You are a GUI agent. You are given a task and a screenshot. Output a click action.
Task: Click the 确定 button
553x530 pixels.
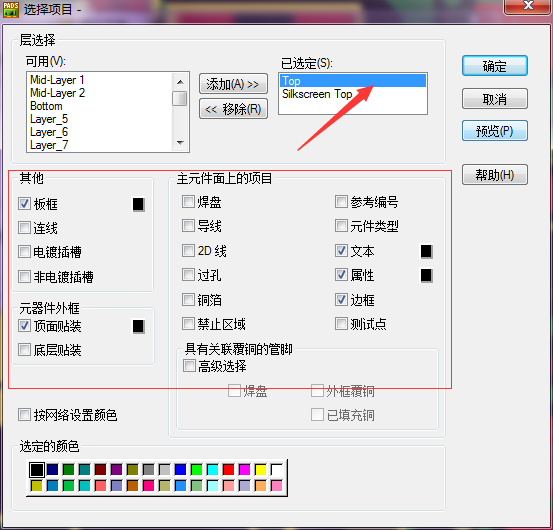pyautogui.click(x=495, y=66)
